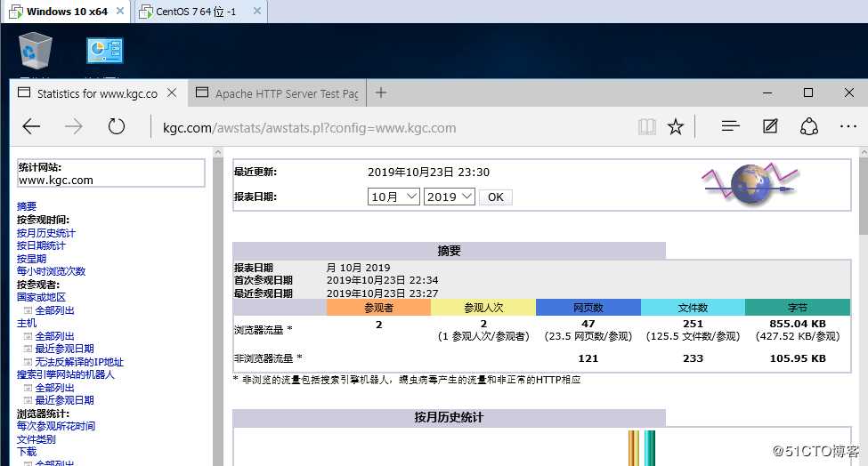Open the browser More actions ellipsis
Viewport: 868px width, 466px height.
coord(848,126)
